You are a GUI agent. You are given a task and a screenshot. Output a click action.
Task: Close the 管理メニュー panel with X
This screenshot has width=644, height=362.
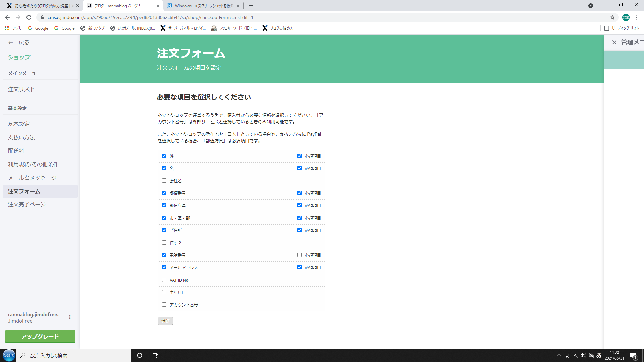[x=614, y=42]
